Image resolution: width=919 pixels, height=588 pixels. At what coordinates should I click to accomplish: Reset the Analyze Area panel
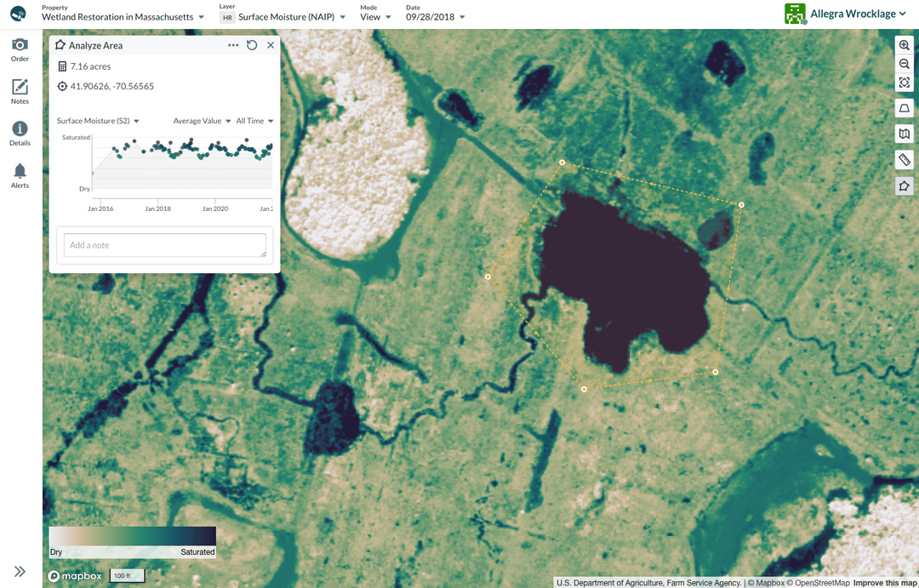pyautogui.click(x=252, y=45)
